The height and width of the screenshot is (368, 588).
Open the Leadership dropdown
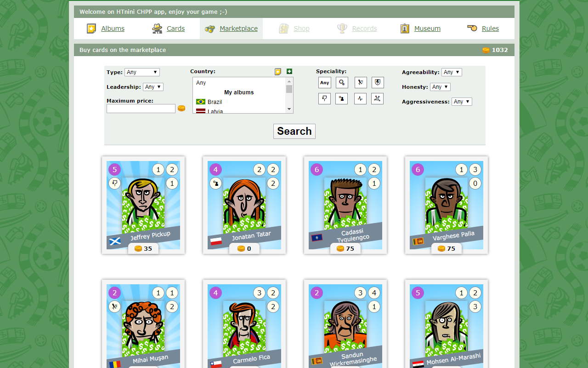click(x=153, y=87)
